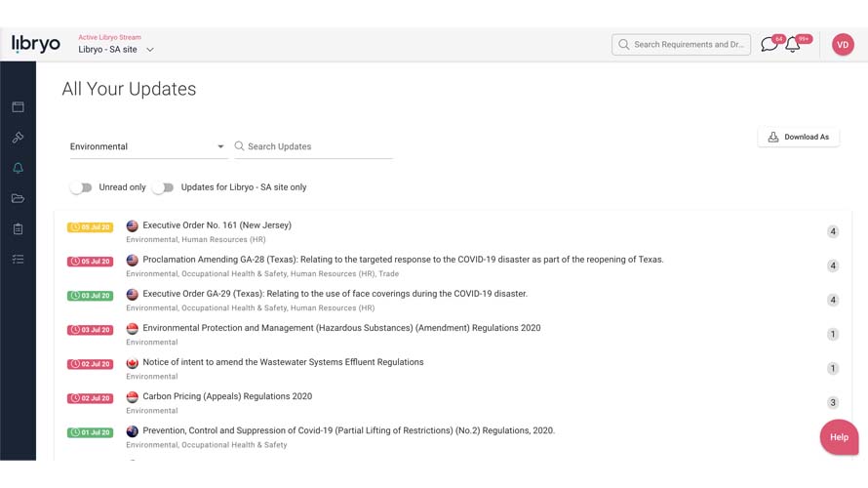Image resolution: width=868 pixels, height=488 pixels.
Task: Enable Updates for Libryo - SA site only
Action: click(163, 187)
